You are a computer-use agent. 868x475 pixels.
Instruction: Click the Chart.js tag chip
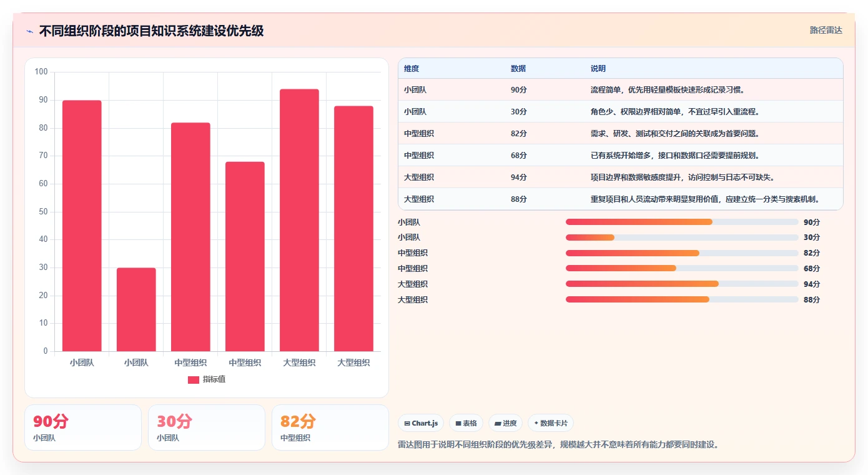(x=421, y=423)
